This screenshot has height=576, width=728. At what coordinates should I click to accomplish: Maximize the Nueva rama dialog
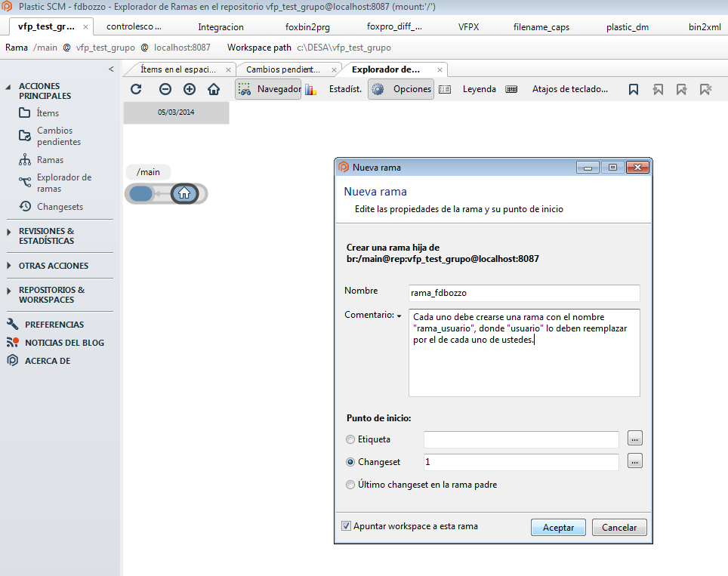(x=612, y=167)
